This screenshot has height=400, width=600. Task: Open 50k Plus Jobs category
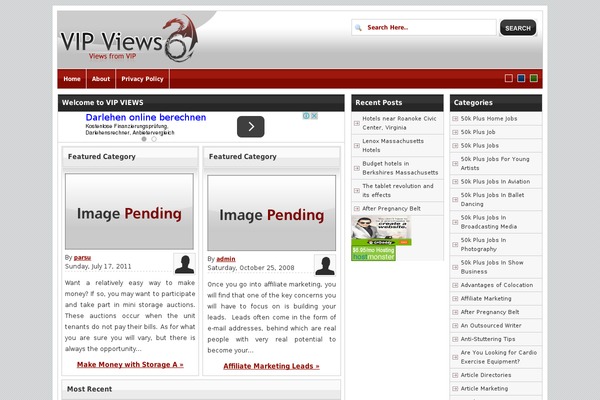[x=479, y=145]
